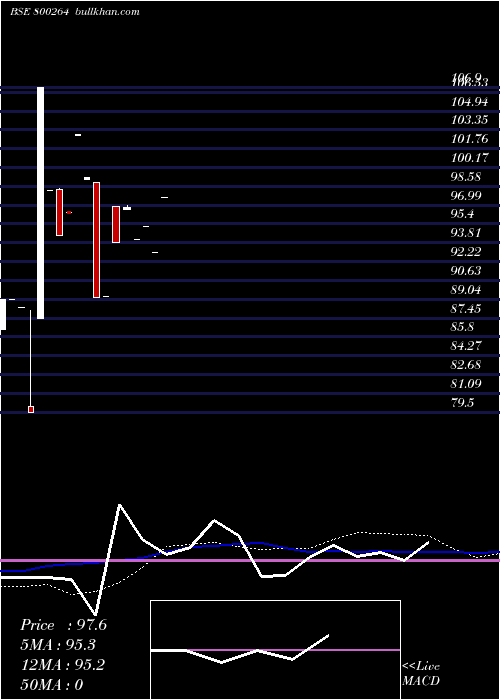Image resolution: width=500 pixels, height=700 pixels.
Task: Click the 92.22 price axis label
Action: point(466,252)
